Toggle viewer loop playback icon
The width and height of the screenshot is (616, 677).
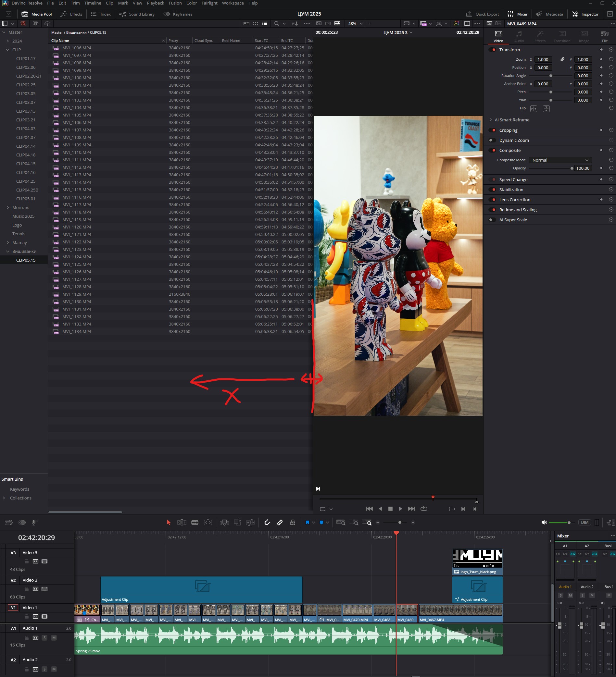pyautogui.click(x=424, y=509)
